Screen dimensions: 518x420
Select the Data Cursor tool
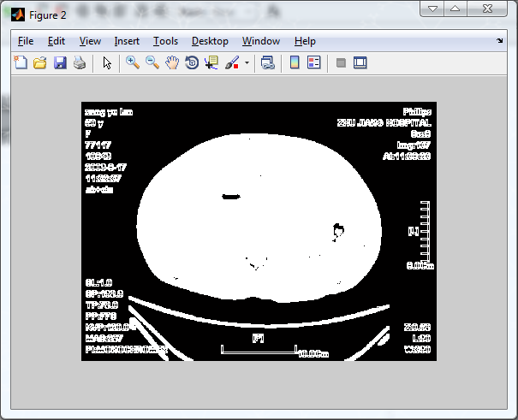[x=211, y=62]
